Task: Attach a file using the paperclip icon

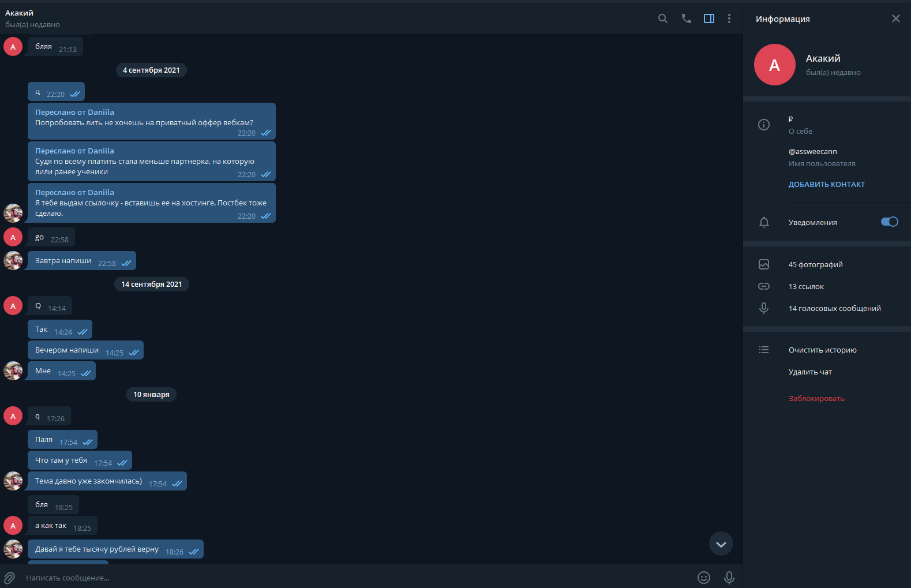Action: click(x=10, y=578)
